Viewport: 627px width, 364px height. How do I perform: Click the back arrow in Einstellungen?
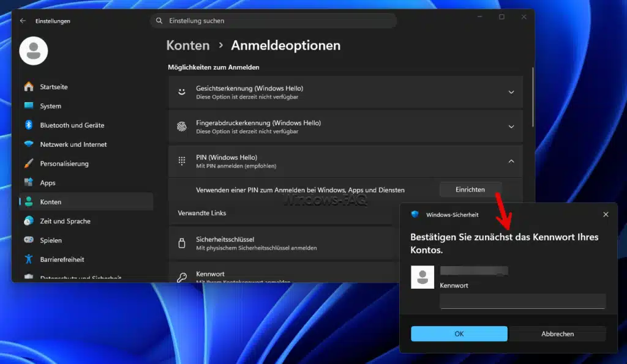23,21
